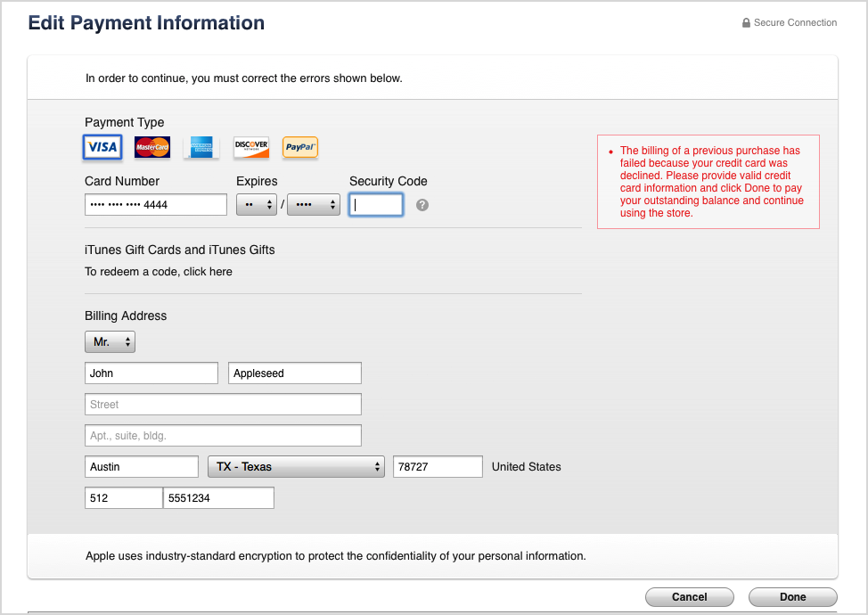Viewport: 868px width, 615px height.
Task: Click the Secure Connection lock icon
Action: (746, 23)
